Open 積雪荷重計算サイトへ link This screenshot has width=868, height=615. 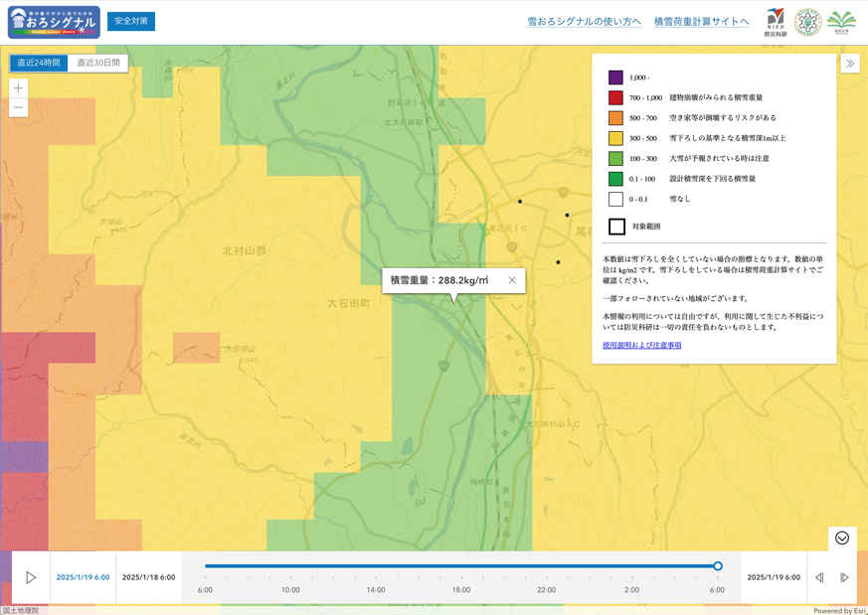[x=701, y=21]
